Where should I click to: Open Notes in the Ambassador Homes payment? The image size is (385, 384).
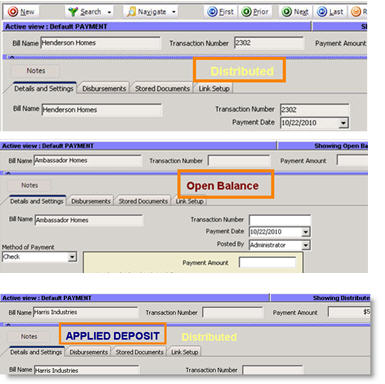(29, 185)
